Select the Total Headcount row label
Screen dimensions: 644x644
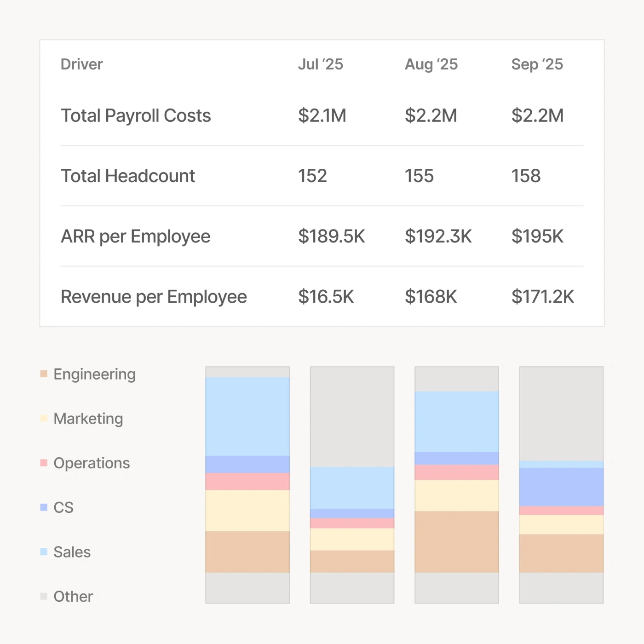128,176
